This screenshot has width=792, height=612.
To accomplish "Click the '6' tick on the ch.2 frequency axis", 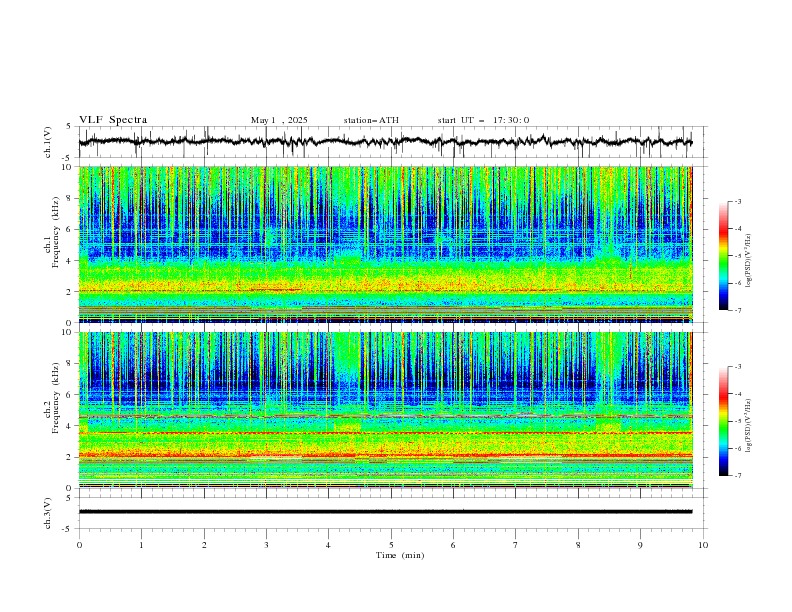I will point(70,394).
